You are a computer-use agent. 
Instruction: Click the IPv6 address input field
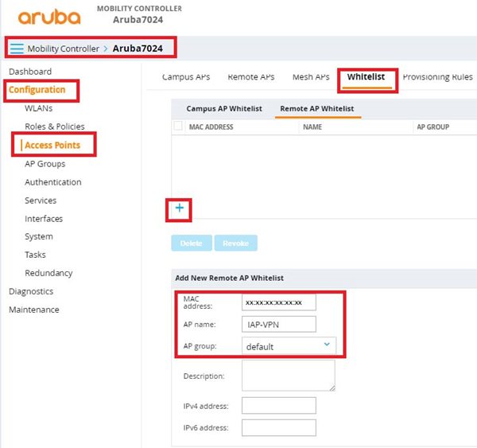[279, 427]
